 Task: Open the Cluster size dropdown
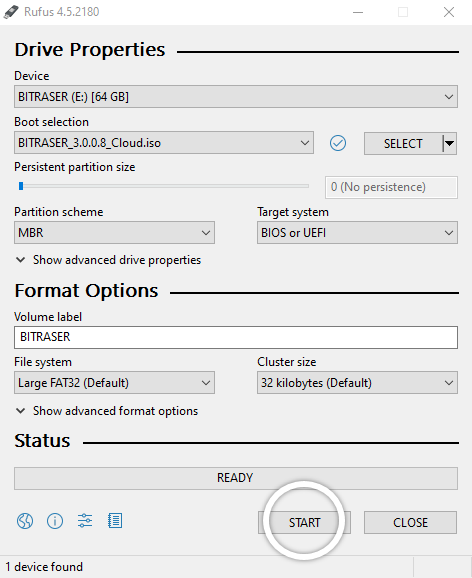357,383
